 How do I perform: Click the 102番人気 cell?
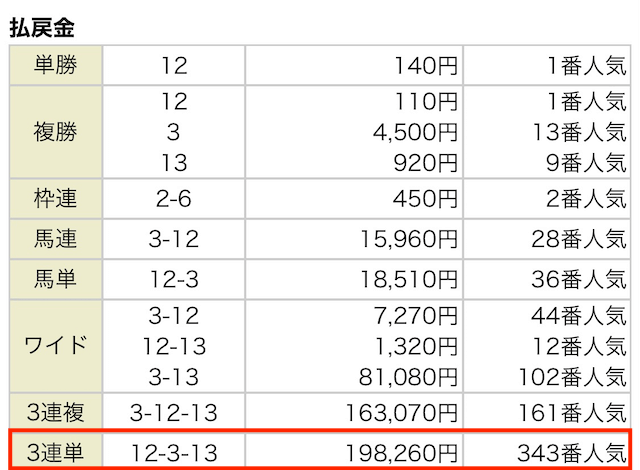point(572,377)
